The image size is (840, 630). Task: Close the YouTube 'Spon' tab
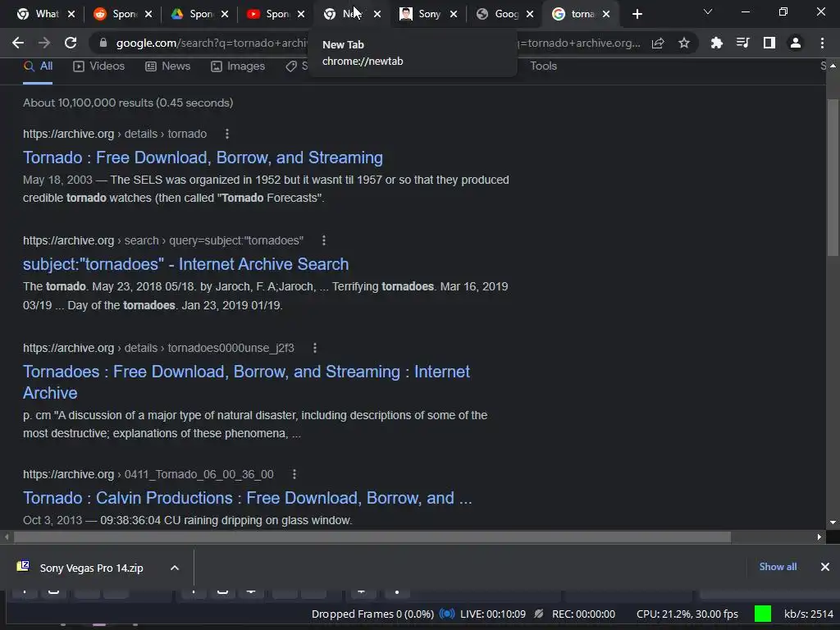tap(301, 14)
